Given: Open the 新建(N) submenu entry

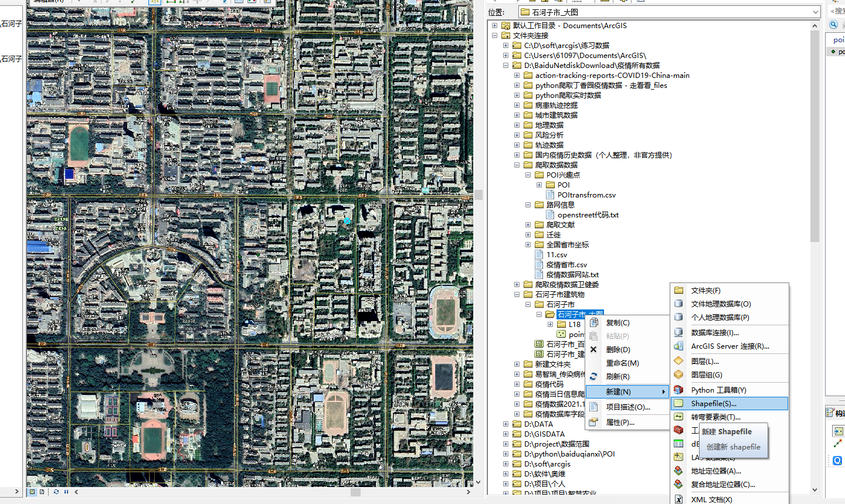Looking at the screenshot, I should tap(627, 391).
